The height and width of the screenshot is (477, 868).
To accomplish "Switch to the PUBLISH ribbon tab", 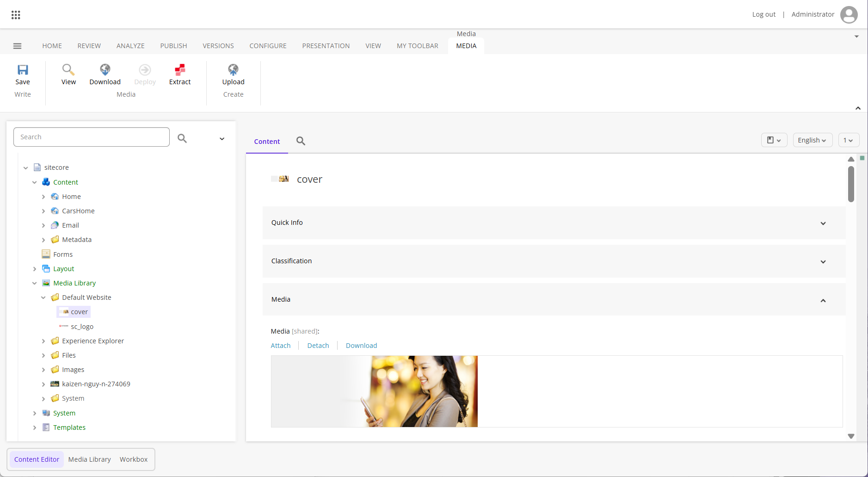I will 174,46.
